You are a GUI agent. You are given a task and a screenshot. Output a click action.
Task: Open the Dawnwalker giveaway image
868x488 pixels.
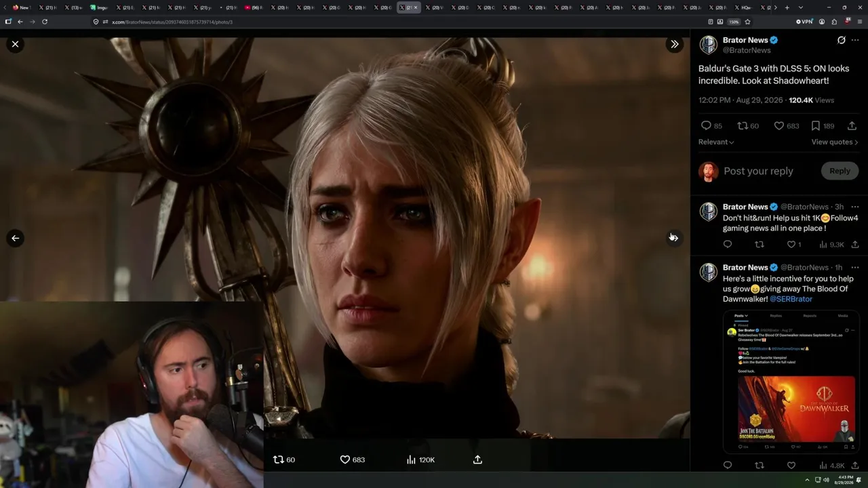pyautogui.click(x=791, y=382)
